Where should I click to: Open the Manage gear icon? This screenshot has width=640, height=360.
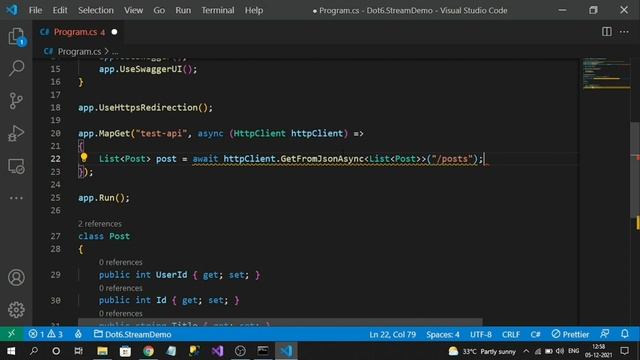[x=16, y=310]
